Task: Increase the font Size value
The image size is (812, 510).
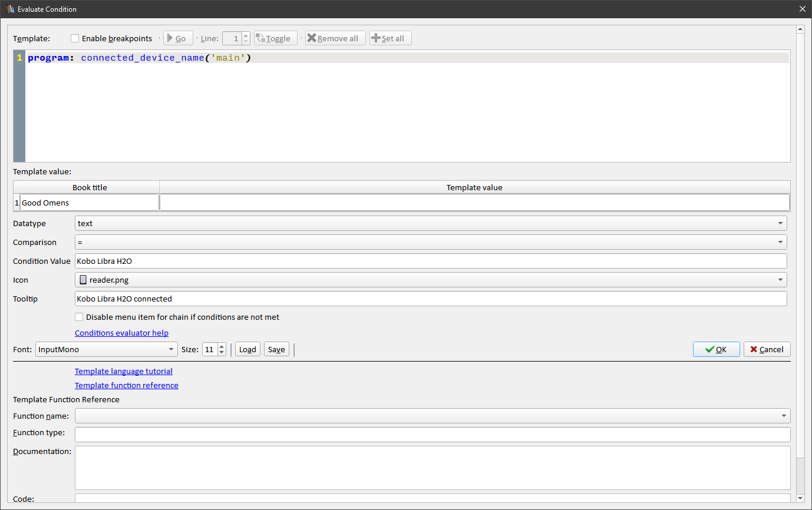Action: pos(222,346)
